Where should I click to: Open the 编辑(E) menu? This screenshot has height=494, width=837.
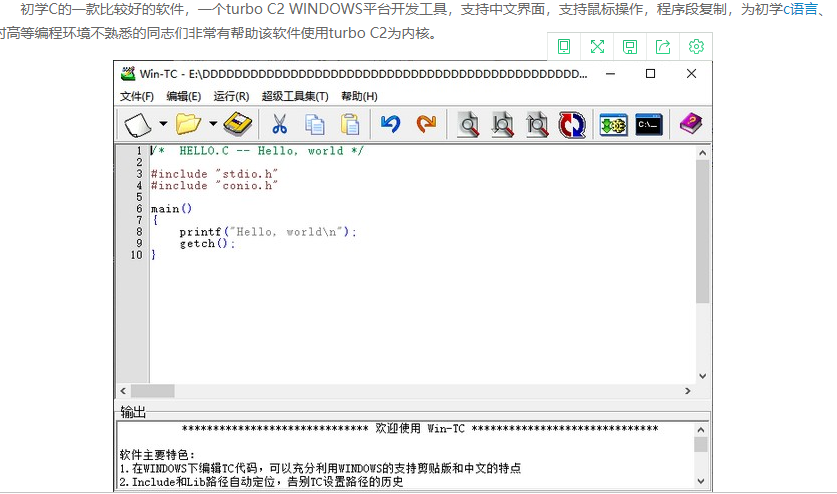[184, 96]
